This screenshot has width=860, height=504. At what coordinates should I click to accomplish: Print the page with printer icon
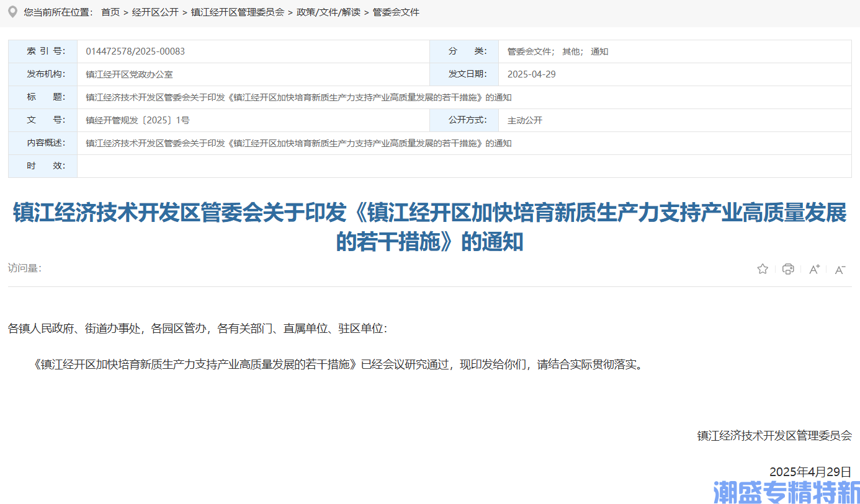[788, 269]
